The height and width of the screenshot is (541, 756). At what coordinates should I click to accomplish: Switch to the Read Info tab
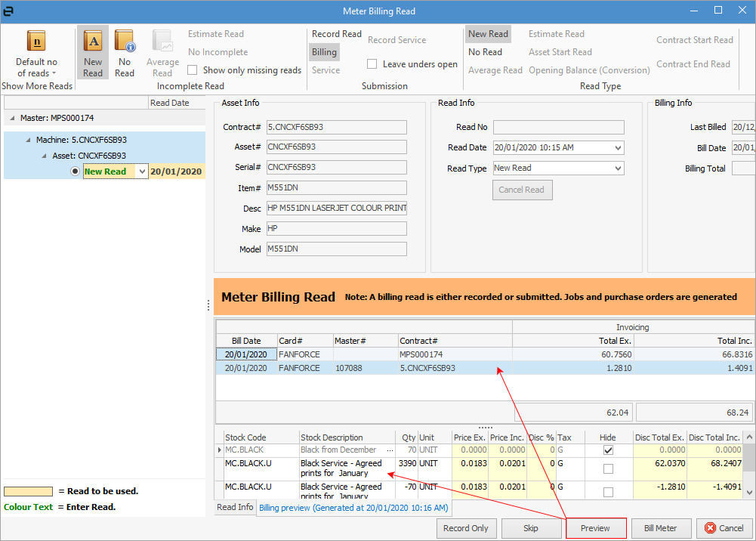[x=235, y=507]
